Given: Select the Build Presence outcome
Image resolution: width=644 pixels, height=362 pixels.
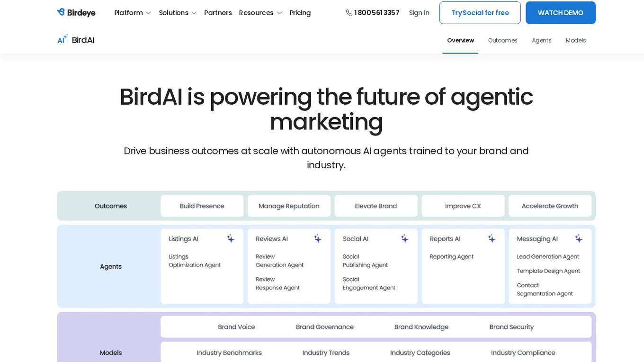Looking at the screenshot, I should 202,206.
